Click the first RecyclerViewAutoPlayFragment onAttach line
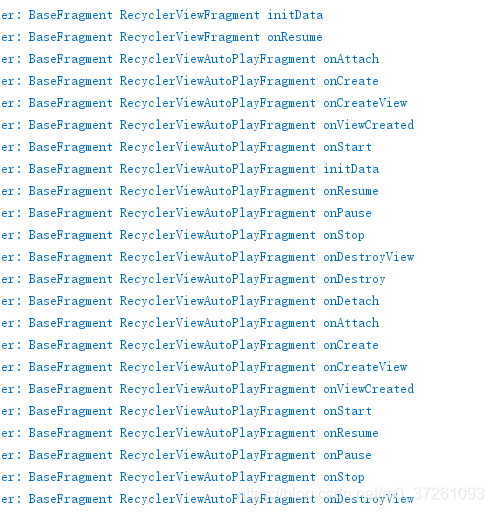The height and width of the screenshot is (512, 494). 190,59
